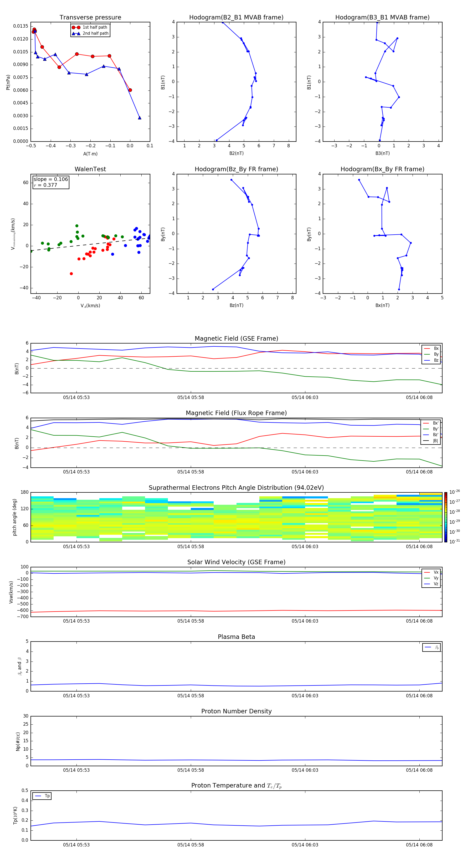Image resolution: width=473 pixels, height=868 pixels.
Task: Select By' in the Flux Rope legend
Action: click(x=431, y=429)
